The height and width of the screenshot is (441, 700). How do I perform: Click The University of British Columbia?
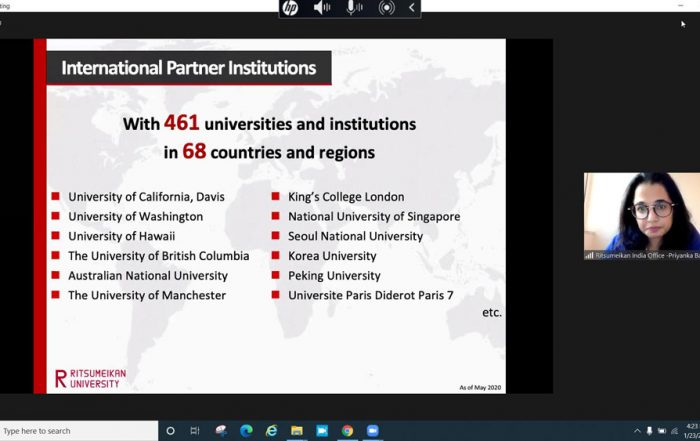pyautogui.click(x=158, y=256)
